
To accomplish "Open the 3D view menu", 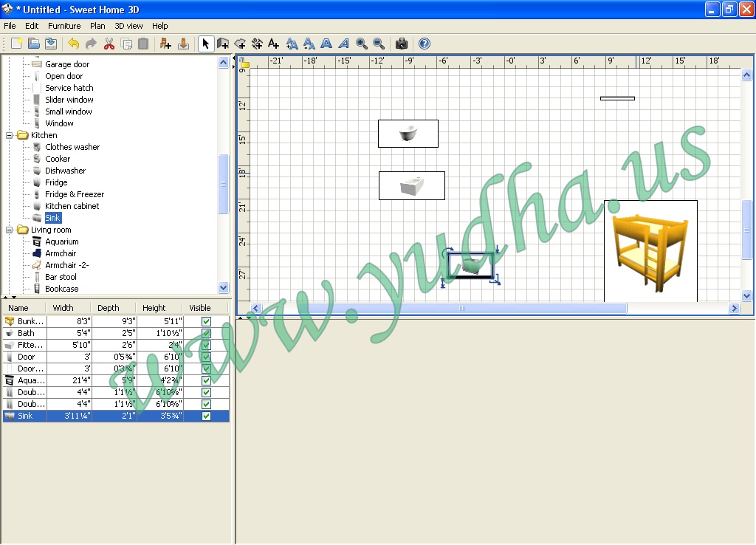I will 128,26.
